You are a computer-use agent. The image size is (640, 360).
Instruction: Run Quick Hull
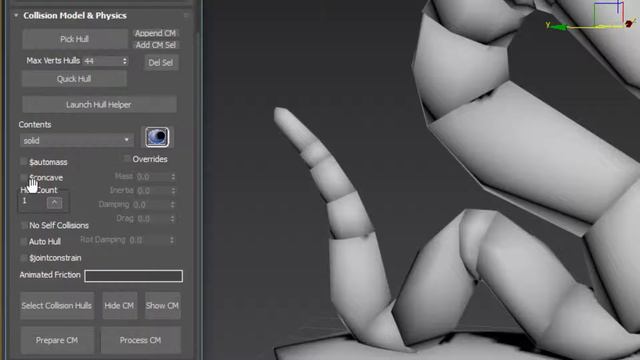coord(74,79)
